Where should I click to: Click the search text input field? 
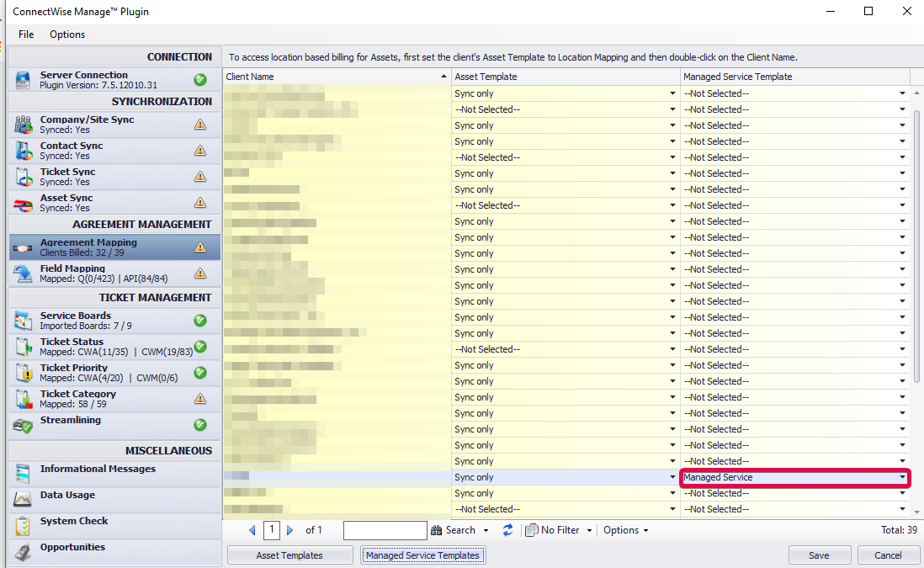(x=385, y=530)
